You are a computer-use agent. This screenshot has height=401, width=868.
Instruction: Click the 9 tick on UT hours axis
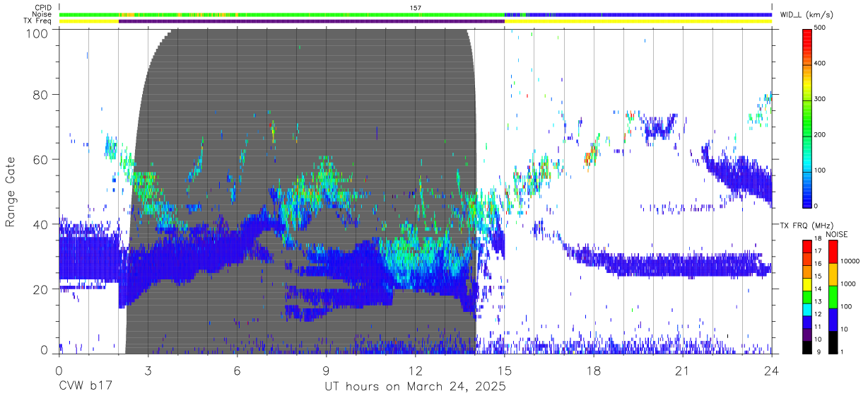point(326,370)
